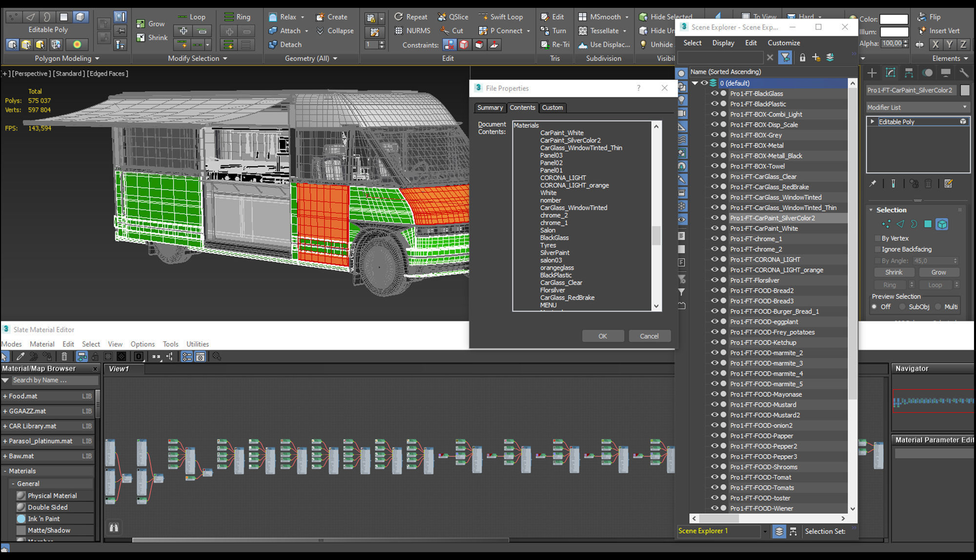Click the Detach geometry tool

click(285, 44)
